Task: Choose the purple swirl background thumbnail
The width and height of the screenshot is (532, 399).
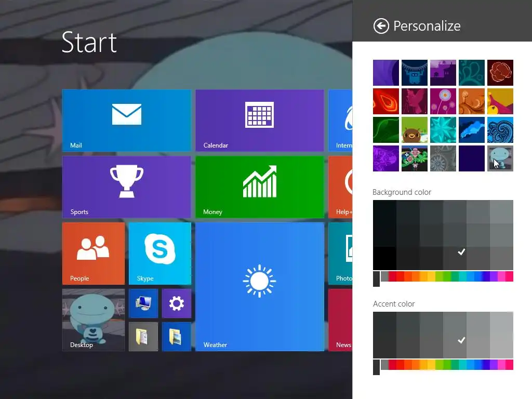Action: pos(386,73)
